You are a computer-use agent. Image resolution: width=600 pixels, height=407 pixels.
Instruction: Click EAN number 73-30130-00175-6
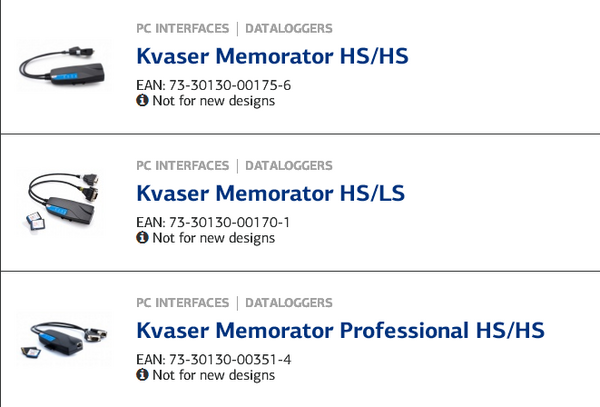(x=230, y=85)
